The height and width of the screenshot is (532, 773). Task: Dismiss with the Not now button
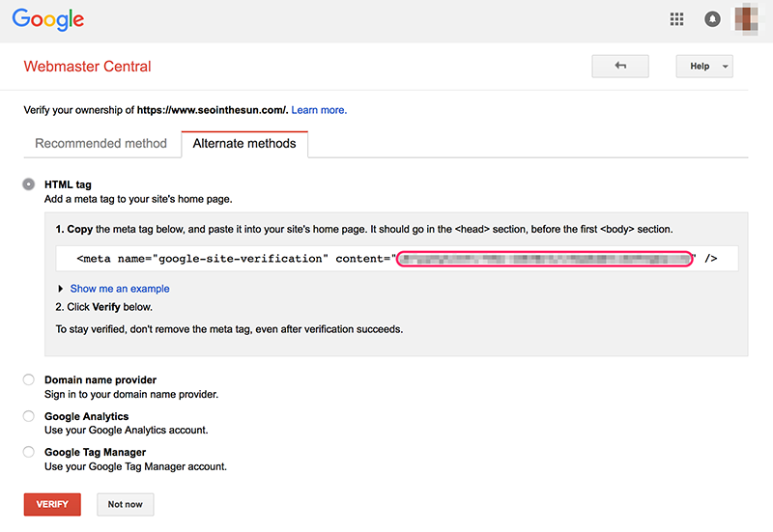126,504
